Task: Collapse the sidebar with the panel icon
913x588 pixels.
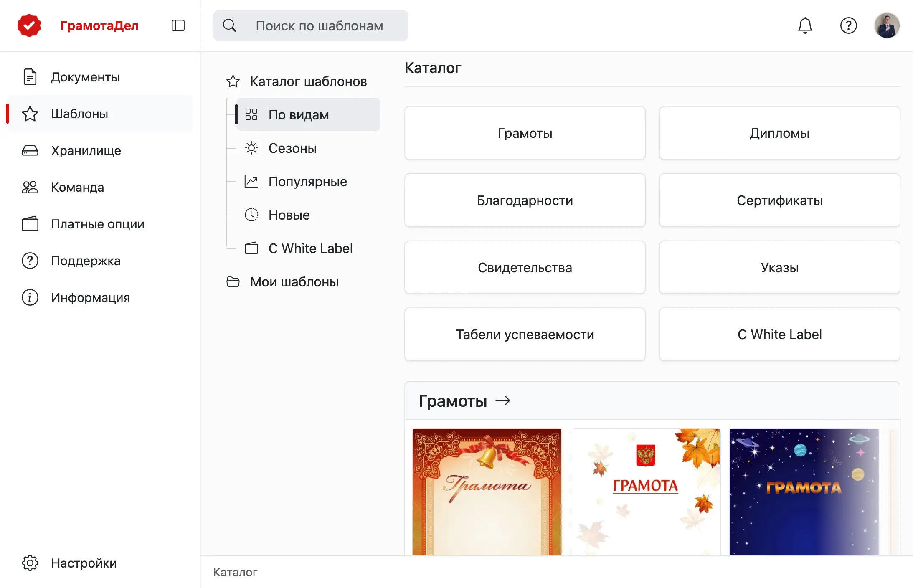Action: (178, 25)
